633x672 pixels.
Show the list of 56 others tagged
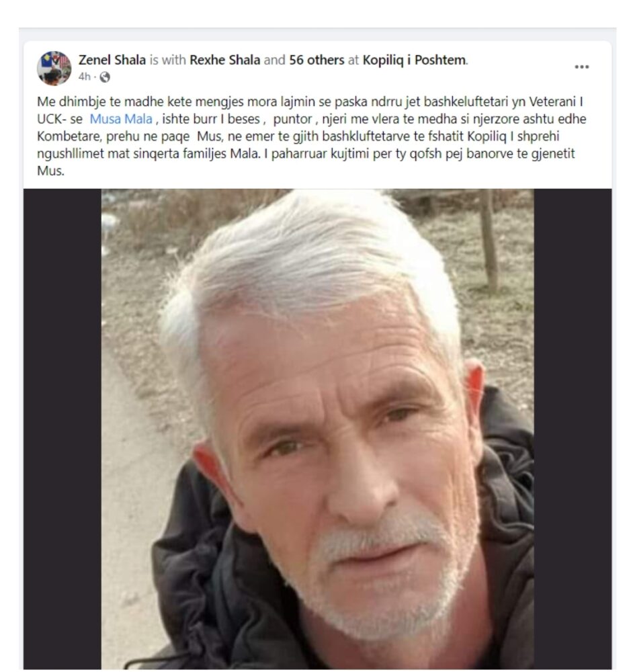click(x=316, y=60)
